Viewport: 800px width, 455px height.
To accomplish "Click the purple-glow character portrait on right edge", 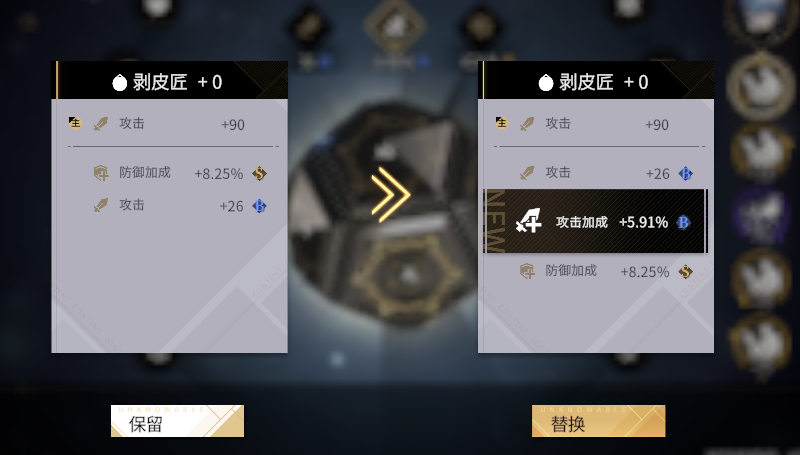I will pos(761,215).
